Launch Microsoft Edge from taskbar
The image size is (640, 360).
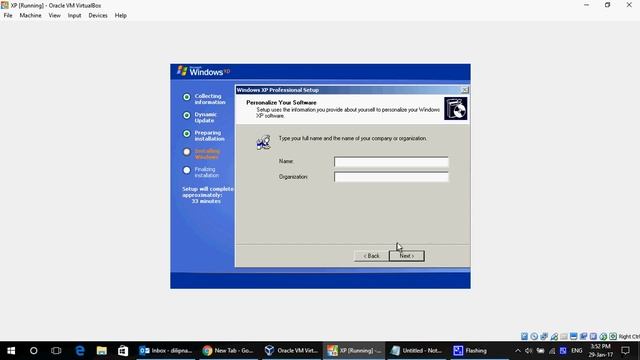coord(80,351)
